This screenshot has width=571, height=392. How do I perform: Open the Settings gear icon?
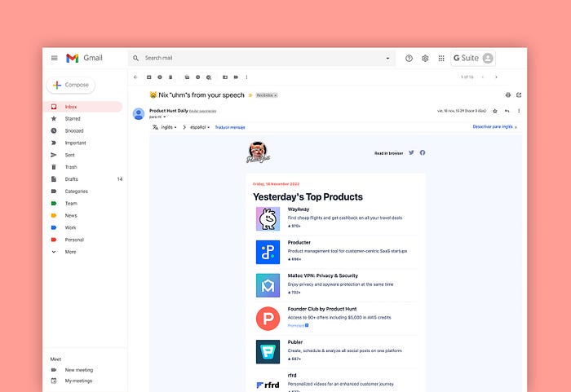coord(425,58)
